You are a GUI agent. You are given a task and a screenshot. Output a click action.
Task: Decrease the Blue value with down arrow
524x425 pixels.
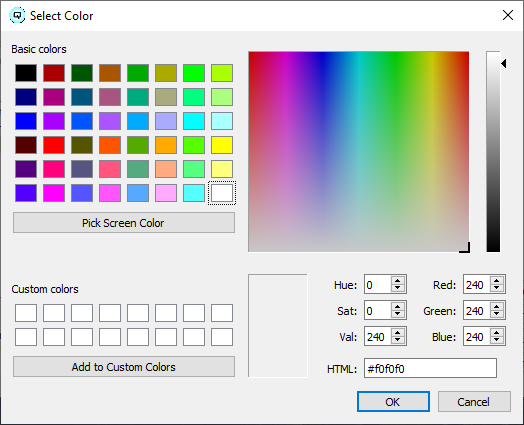coord(497,340)
